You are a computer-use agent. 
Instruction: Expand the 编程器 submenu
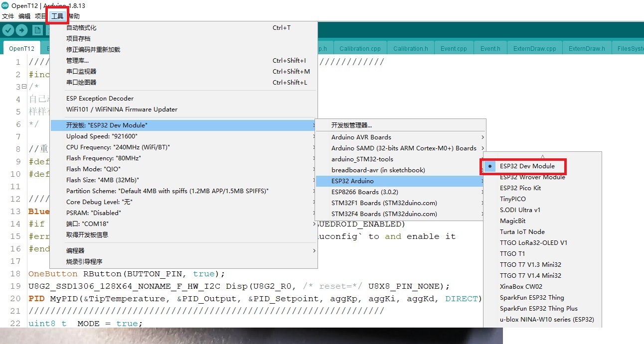183,251
